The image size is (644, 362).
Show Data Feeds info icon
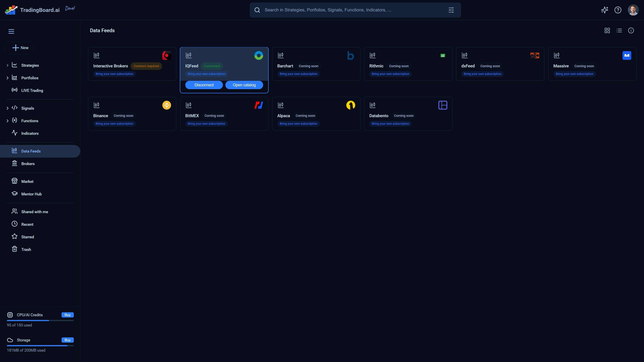click(631, 31)
